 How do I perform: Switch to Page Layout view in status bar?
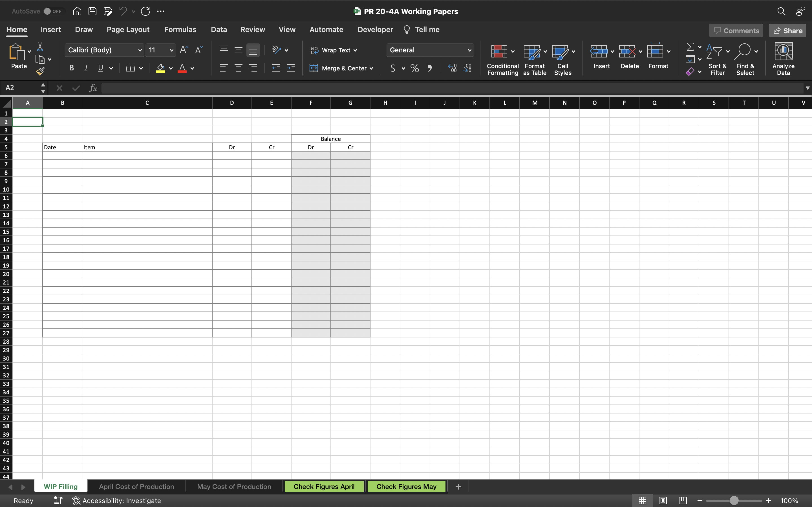[x=662, y=500]
